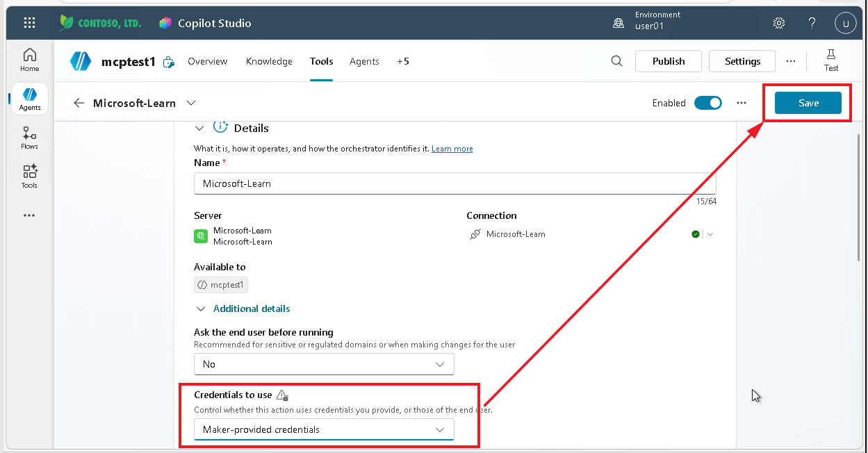Open the Learn more link
868x453 pixels.
(x=452, y=149)
